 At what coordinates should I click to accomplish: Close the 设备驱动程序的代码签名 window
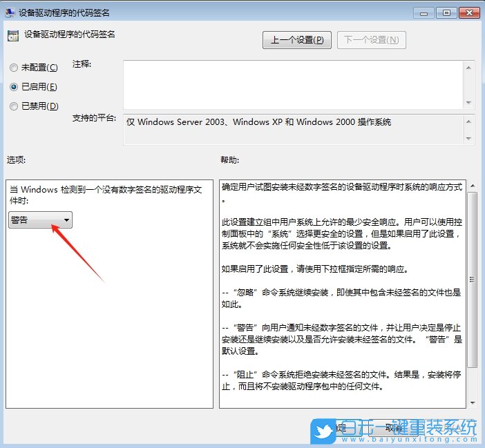(x=469, y=13)
